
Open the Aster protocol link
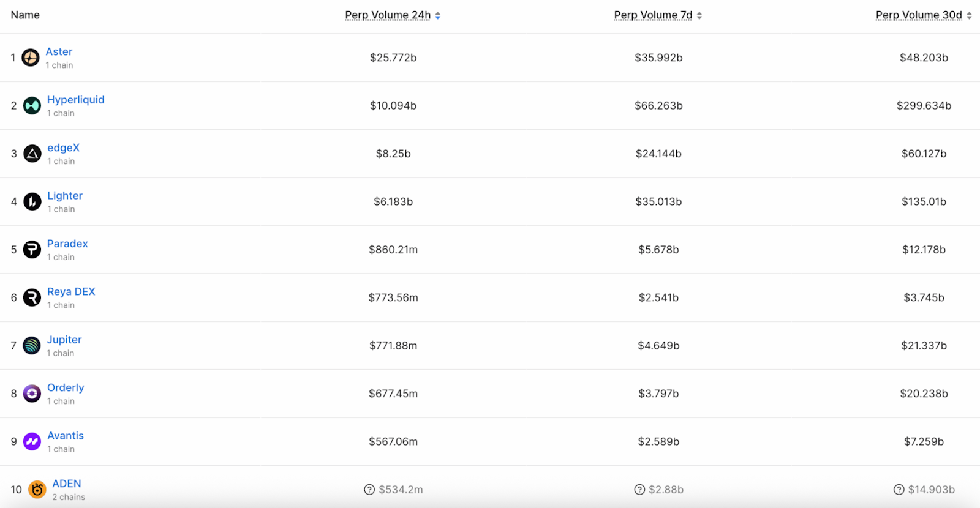pyautogui.click(x=59, y=51)
